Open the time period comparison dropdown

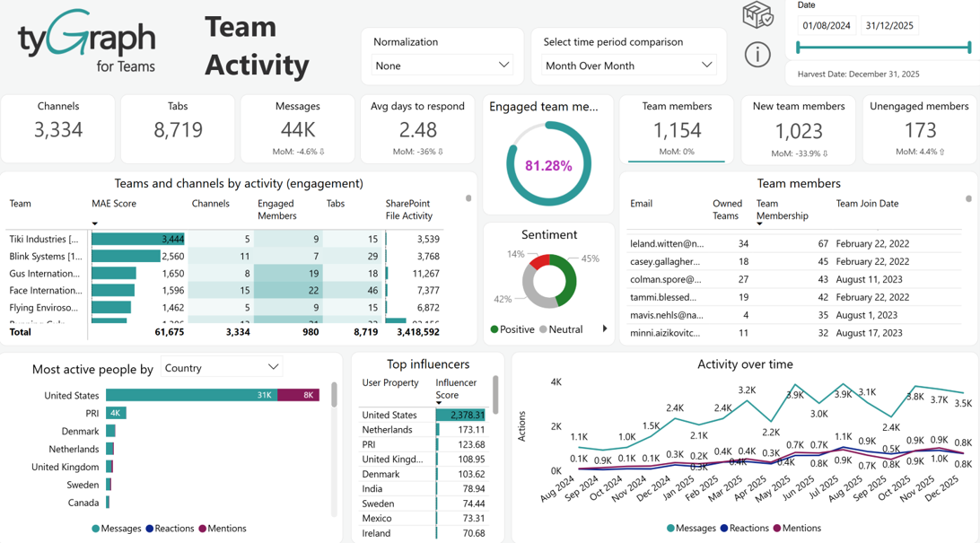tap(629, 65)
